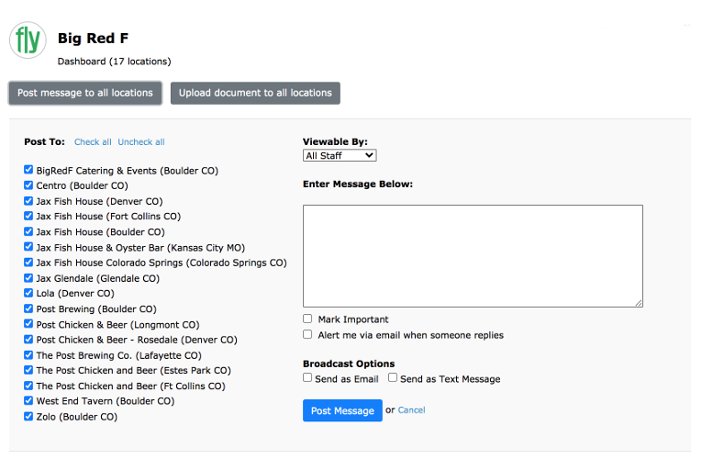The image size is (702, 459).
Task: Toggle Jax Fish House (Fort Collins CO) checkbox
Action: [x=29, y=216]
